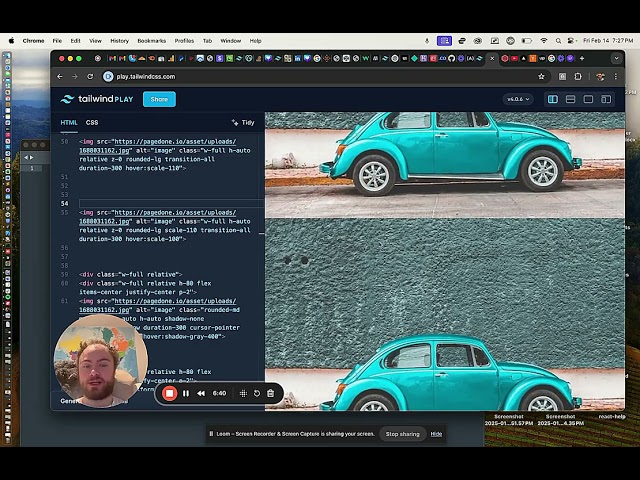Click the Hide link in sharing bar
Viewport: 640px width, 480px height.
(x=436, y=434)
